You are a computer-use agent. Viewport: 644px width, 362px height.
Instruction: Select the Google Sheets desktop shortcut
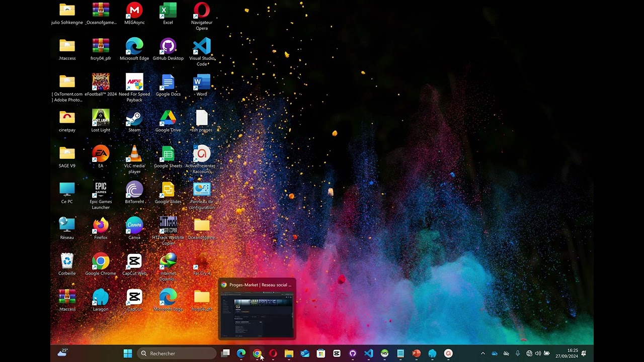[168, 157]
